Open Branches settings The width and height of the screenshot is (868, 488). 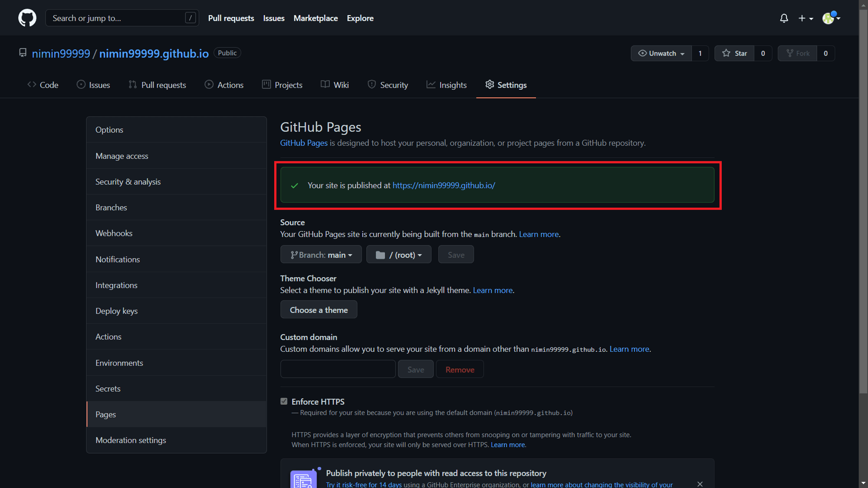[176, 207]
